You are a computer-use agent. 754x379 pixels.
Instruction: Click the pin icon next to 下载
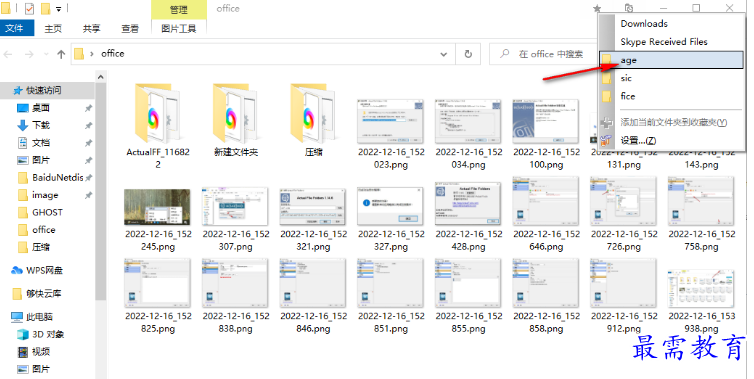tap(88, 126)
